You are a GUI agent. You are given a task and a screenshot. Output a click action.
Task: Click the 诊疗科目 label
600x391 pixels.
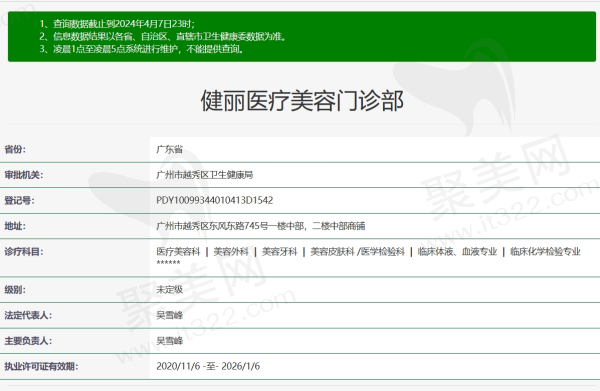[24, 252]
